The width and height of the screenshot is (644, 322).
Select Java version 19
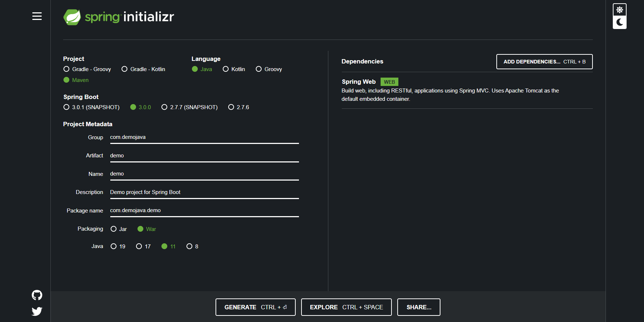118,247
